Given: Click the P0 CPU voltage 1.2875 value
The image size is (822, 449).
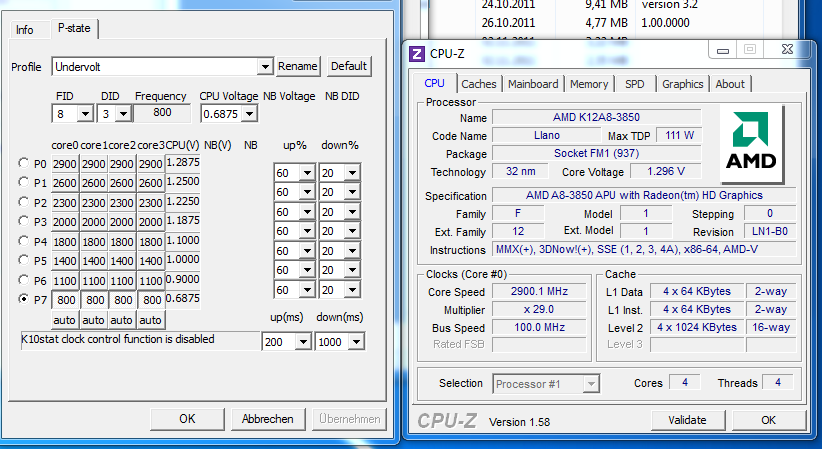Looking at the screenshot, I should point(183,163).
